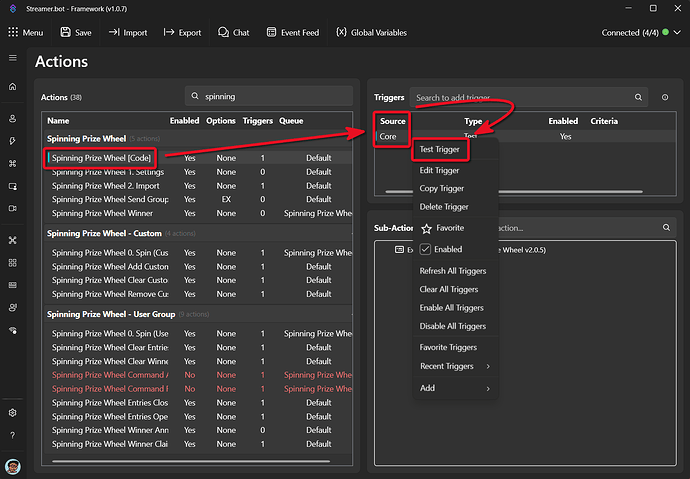Click the actions list horizontal scrollbar
The width and height of the screenshot is (690, 479).
[191, 461]
